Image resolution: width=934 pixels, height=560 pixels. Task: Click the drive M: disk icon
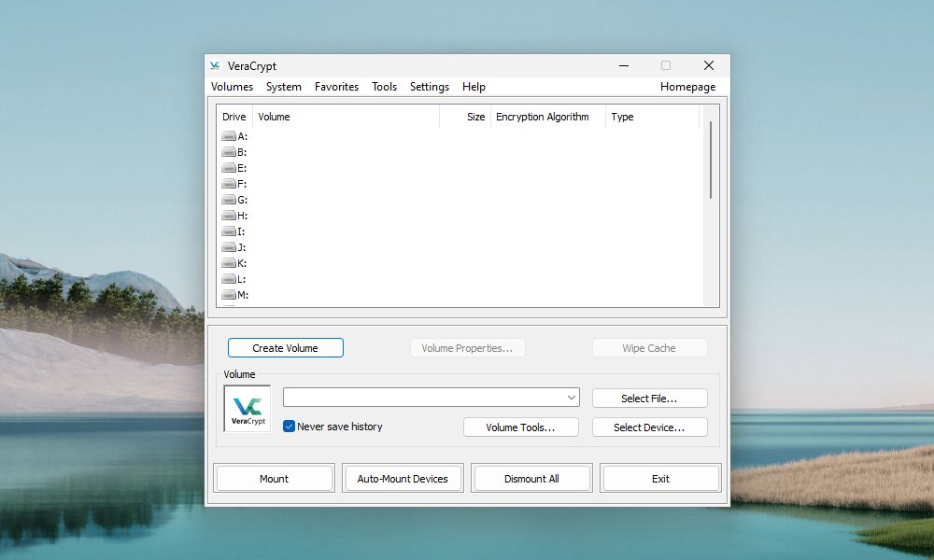coord(229,295)
